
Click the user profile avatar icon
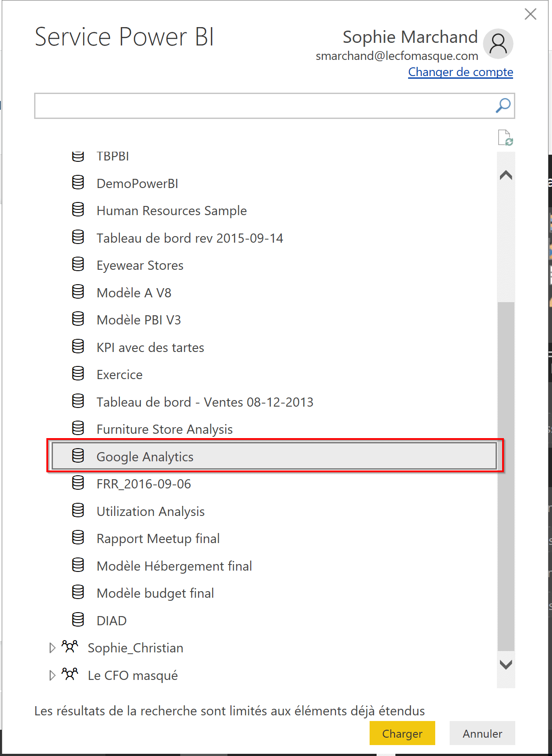pyautogui.click(x=498, y=44)
